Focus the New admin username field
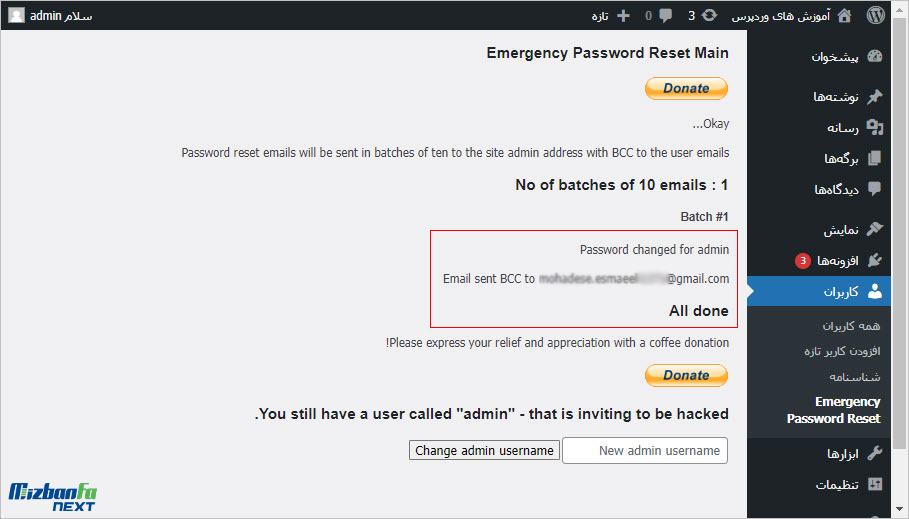The height and width of the screenshot is (519, 909). [x=645, y=451]
